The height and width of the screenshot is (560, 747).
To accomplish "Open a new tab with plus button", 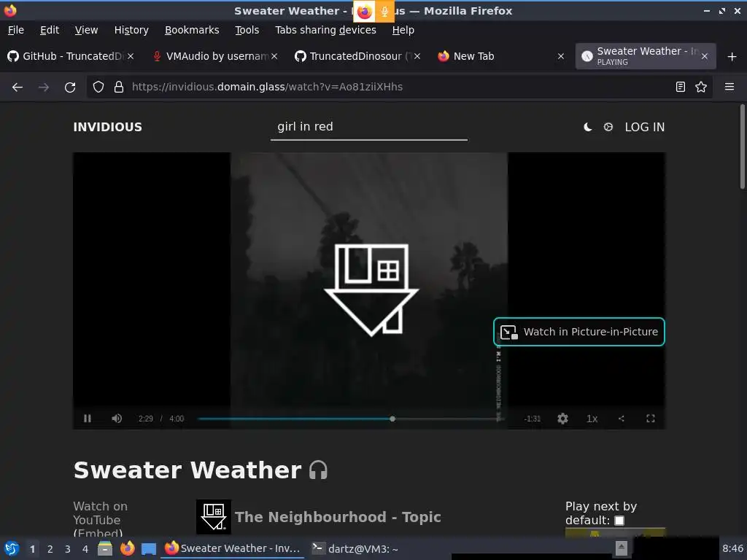I will coord(732,57).
